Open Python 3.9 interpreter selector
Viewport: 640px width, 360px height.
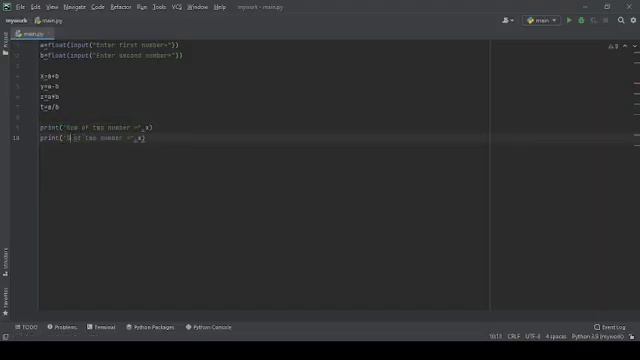pos(598,336)
